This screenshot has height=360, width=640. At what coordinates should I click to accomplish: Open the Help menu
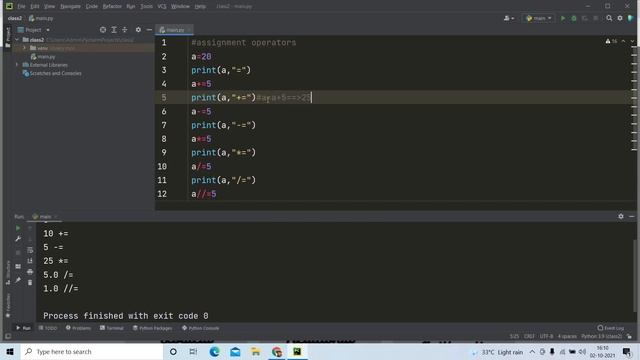(x=200, y=7)
